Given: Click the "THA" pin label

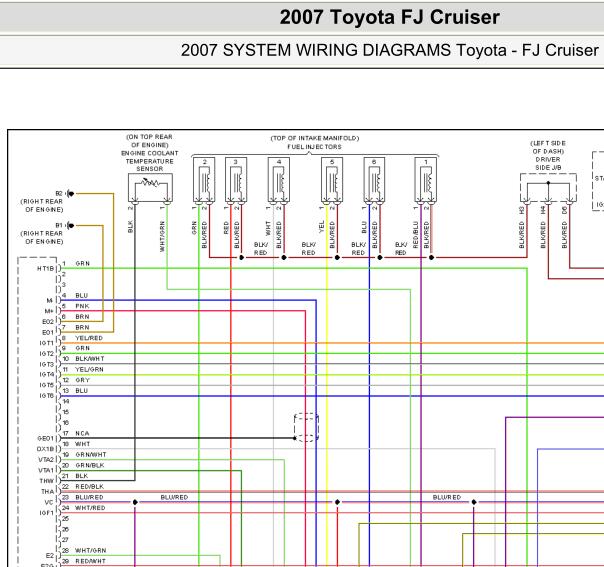Looking at the screenshot, I should tap(48, 492).
